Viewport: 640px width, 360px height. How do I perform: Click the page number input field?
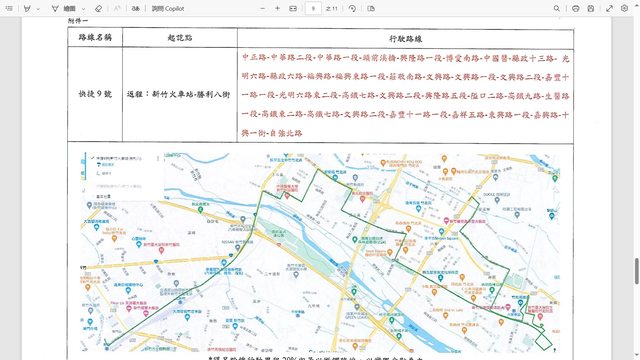[x=313, y=8]
